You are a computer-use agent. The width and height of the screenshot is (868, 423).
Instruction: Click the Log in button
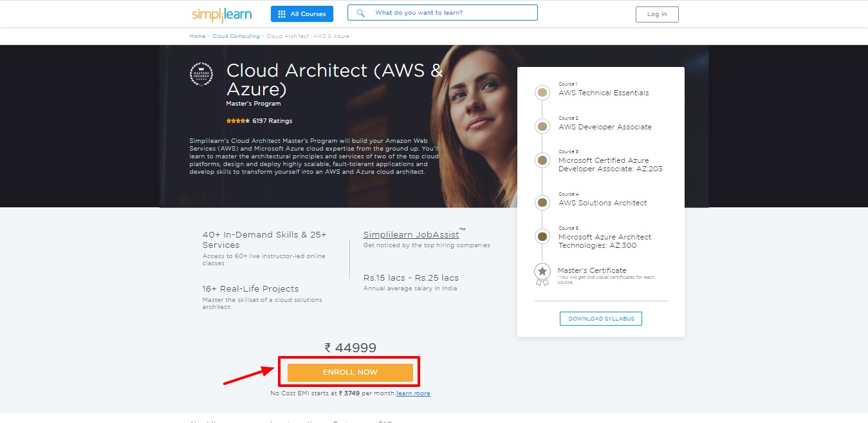(656, 14)
